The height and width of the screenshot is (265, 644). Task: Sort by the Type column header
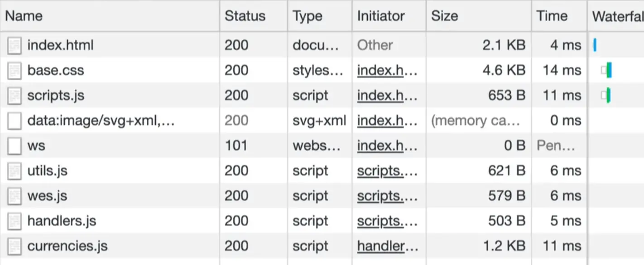tap(307, 16)
